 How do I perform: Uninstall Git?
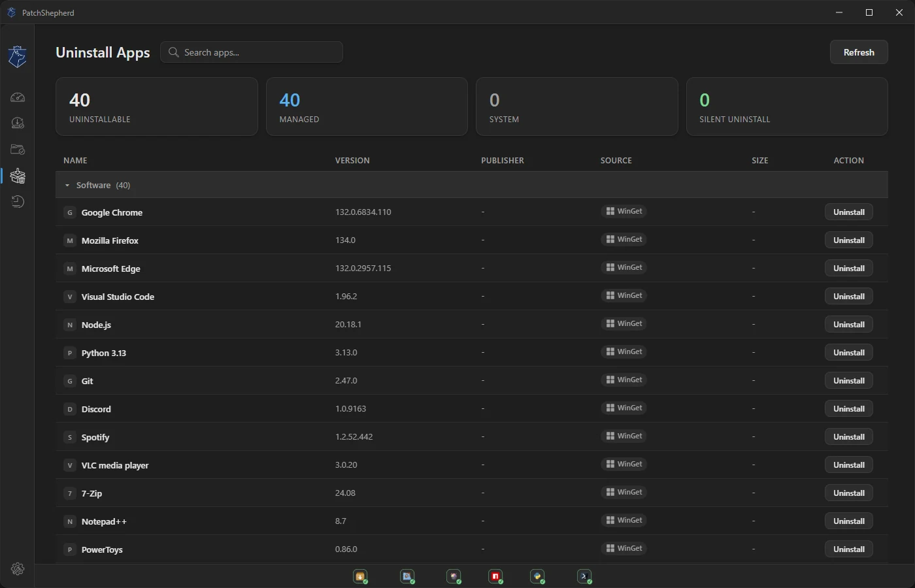[848, 381]
